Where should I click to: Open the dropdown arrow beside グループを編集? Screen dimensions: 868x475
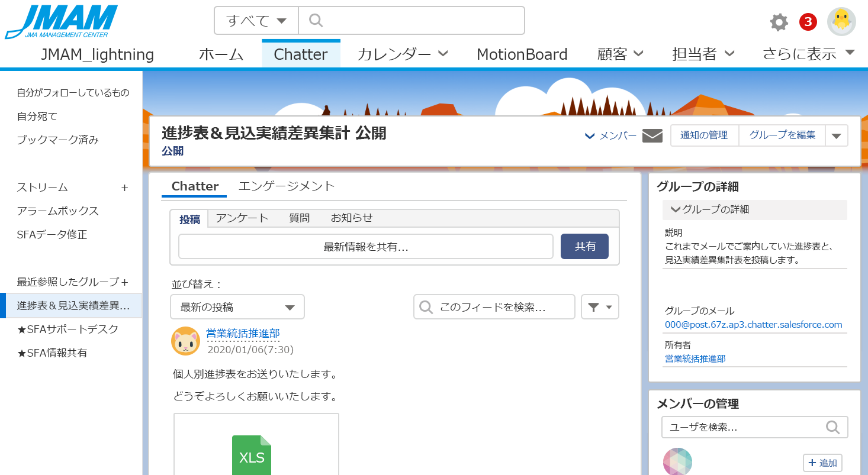click(x=836, y=135)
